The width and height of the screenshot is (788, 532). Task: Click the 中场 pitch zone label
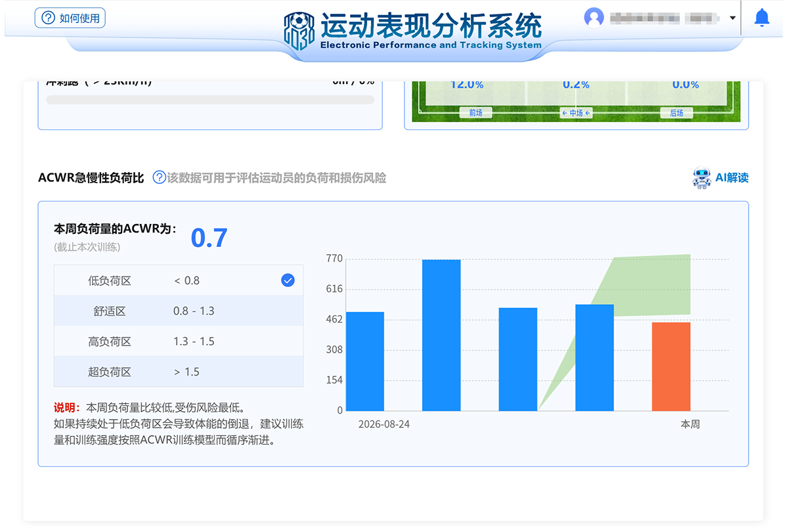(577, 113)
